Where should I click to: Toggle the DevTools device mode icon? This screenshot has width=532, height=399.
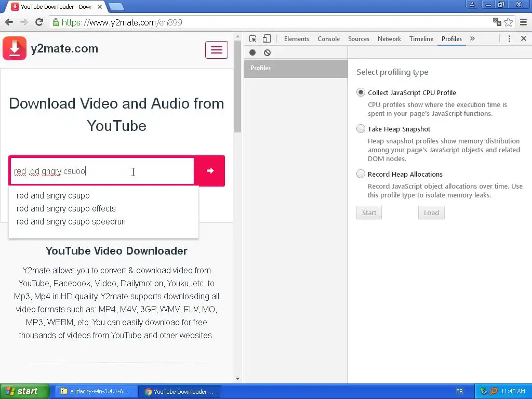point(267,38)
